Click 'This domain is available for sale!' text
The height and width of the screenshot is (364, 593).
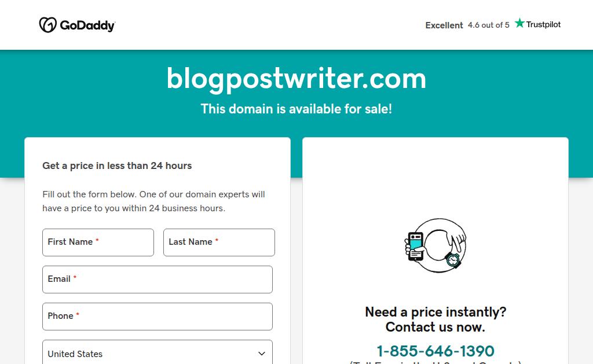click(x=296, y=109)
